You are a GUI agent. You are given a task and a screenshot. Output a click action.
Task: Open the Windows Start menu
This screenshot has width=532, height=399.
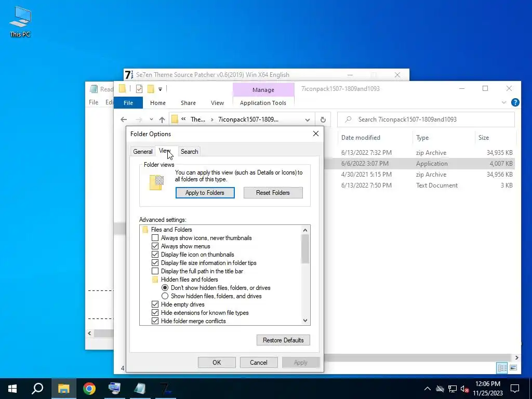coord(12,388)
